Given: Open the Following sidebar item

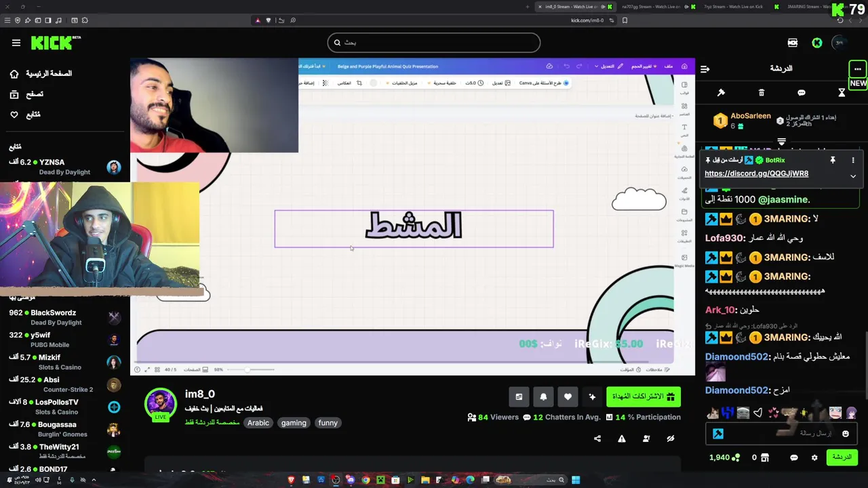Looking at the screenshot, I should [x=25, y=115].
